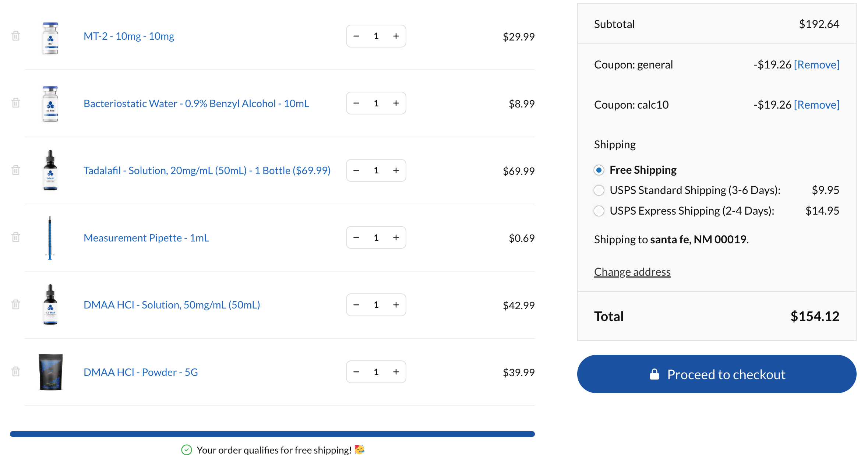Remove the calc10 coupon
This screenshot has height=455, width=868.
coord(816,105)
